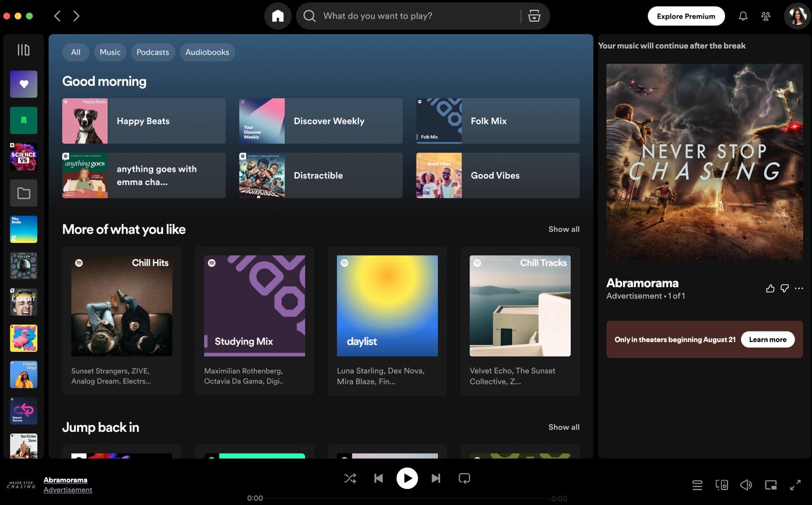Image resolution: width=812 pixels, height=505 pixels.
Task: Open the Never Stop Chasing ad artwork
Action: pos(705,162)
